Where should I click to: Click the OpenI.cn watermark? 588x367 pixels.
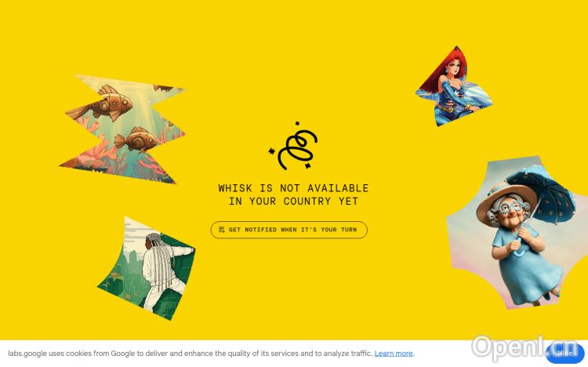(525, 348)
